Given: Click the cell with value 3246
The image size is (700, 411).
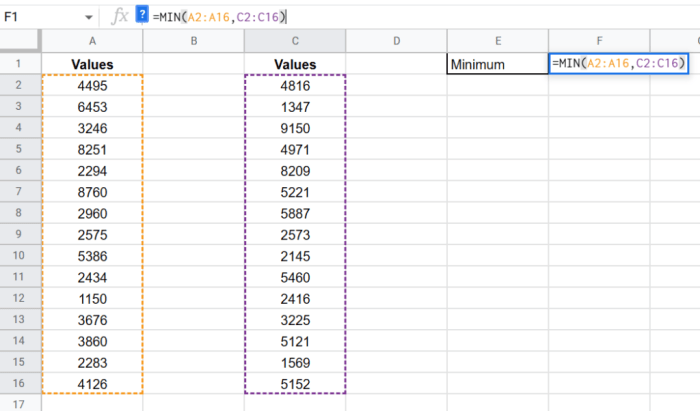Looking at the screenshot, I should click(x=92, y=128).
